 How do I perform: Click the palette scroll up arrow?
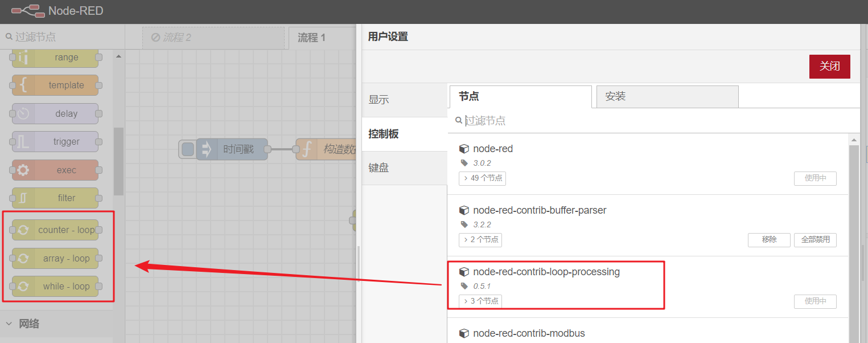tap(118, 56)
